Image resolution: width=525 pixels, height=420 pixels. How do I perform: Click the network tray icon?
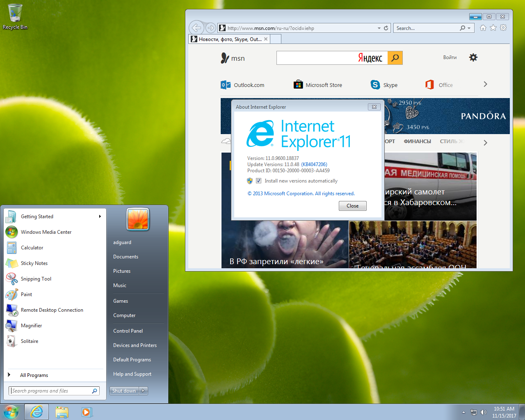(x=474, y=412)
